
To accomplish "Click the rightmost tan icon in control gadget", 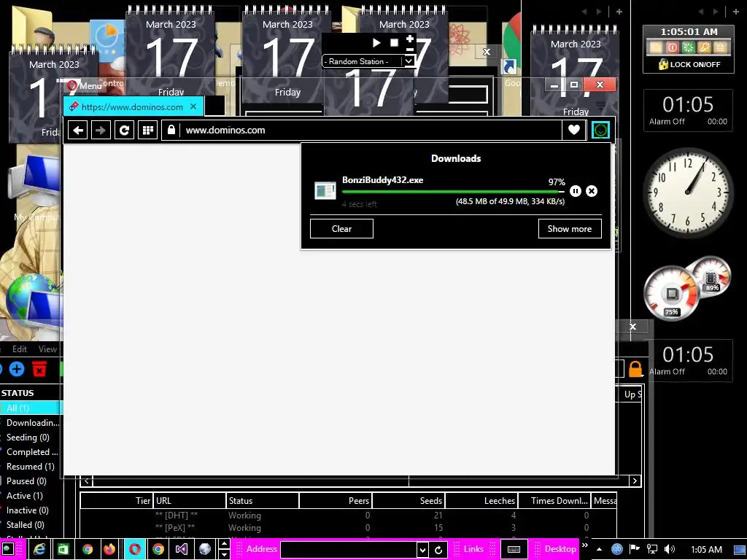I will click(721, 47).
